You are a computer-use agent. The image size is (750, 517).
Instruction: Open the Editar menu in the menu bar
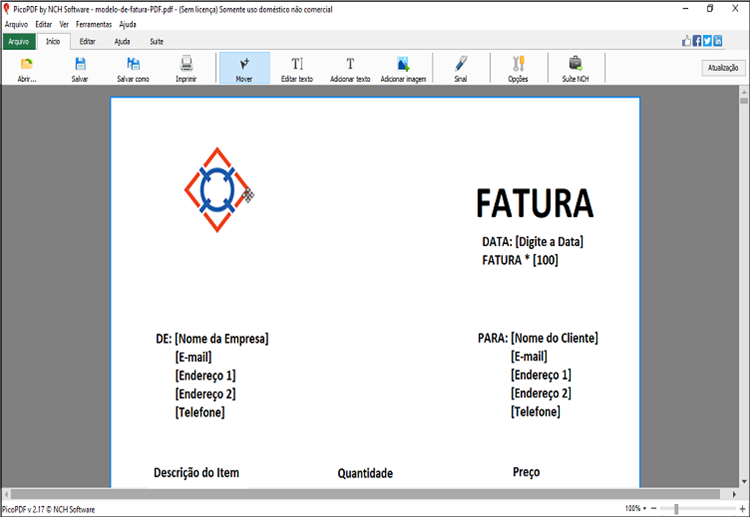[x=44, y=24]
